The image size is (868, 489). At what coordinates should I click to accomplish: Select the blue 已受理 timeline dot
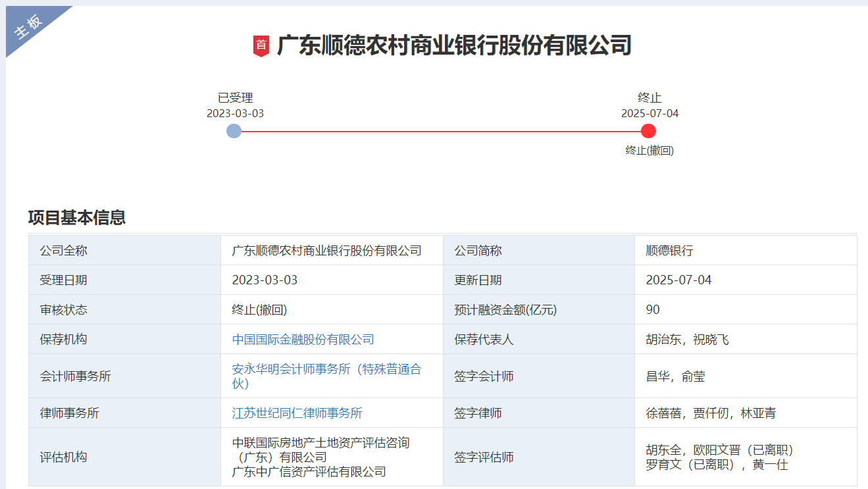click(234, 131)
